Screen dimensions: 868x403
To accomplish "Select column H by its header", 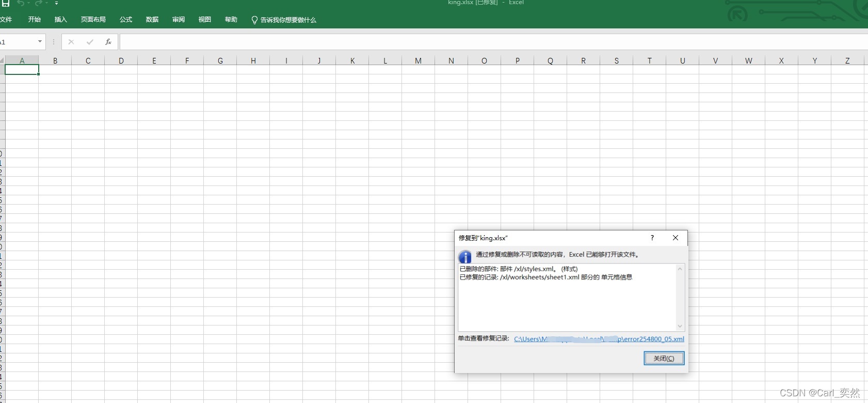I will coord(253,60).
